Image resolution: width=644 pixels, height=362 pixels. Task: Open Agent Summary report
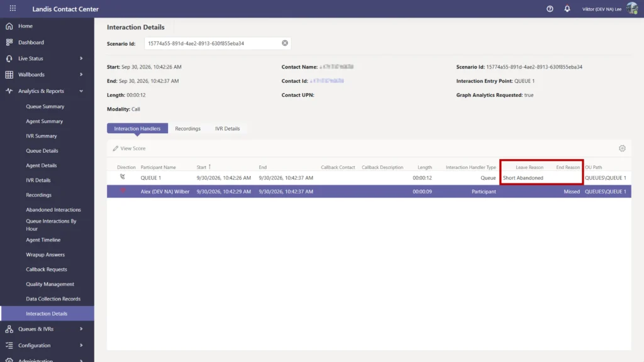click(45, 121)
